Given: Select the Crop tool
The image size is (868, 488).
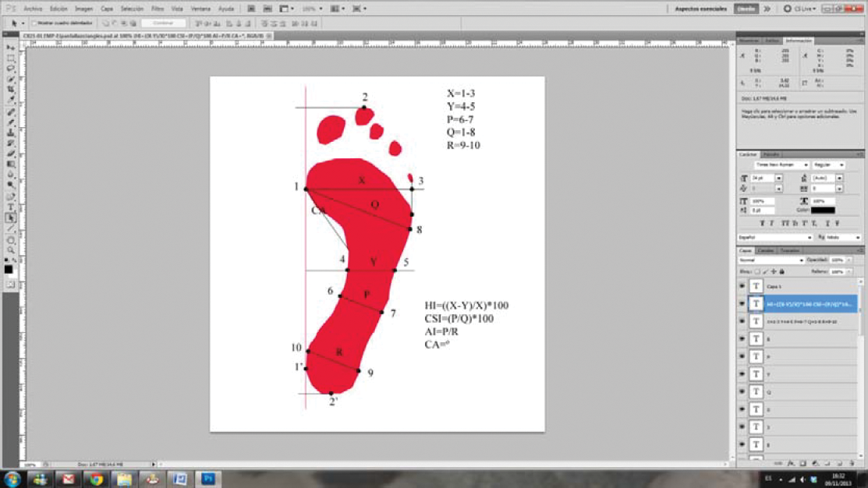Looking at the screenshot, I should [x=10, y=90].
